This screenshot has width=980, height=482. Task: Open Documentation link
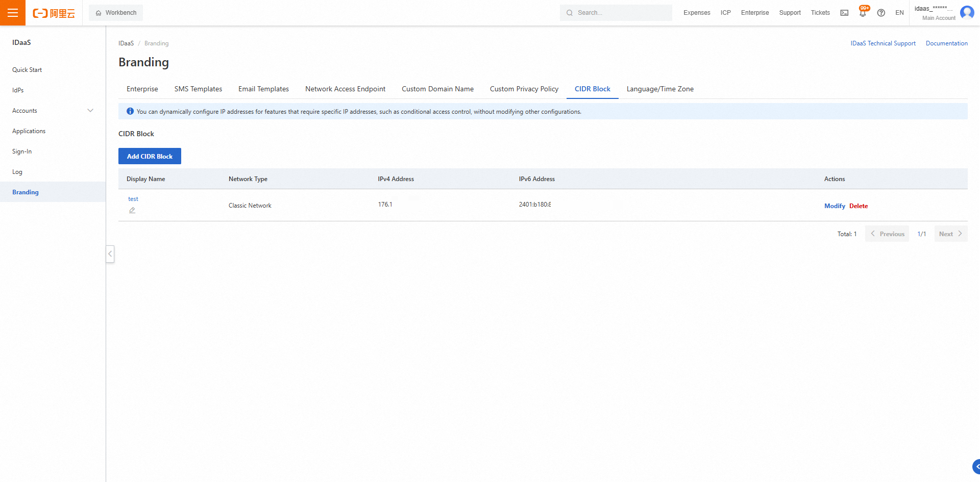[x=947, y=43]
